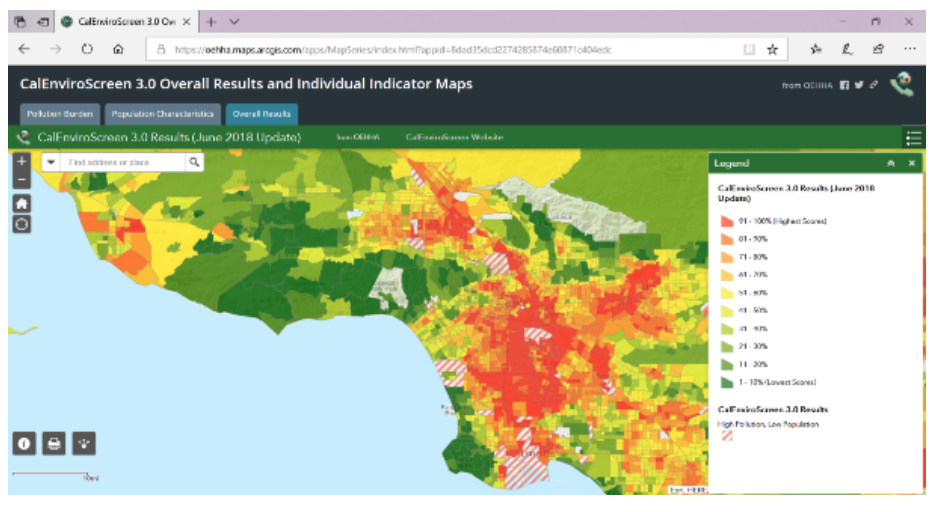Open the share map button

coord(84,443)
